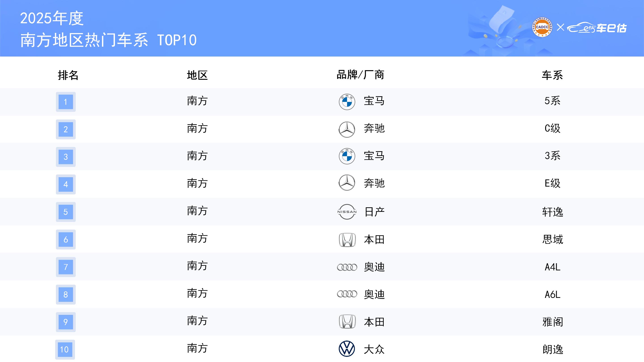Click the BMW logo beside 5系
The image size is (644, 362).
pyautogui.click(x=347, y=102)
